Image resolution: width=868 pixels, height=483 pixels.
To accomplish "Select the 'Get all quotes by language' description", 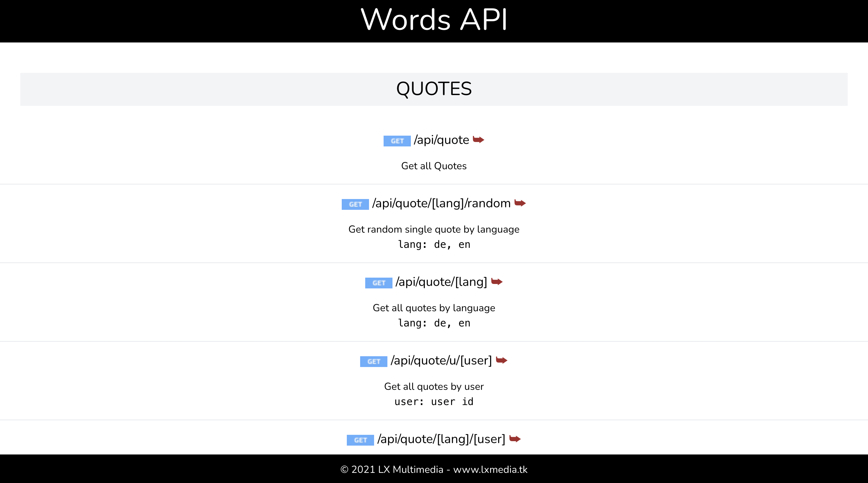I will (434, 308).
